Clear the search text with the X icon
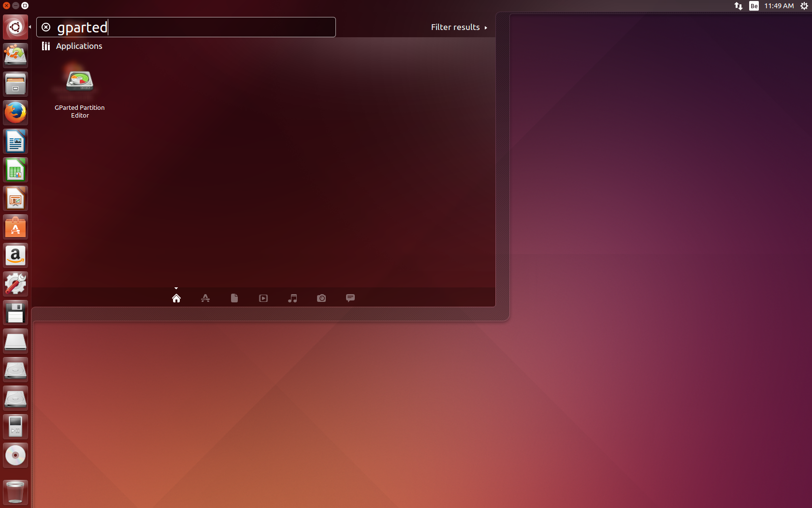The width and height of the screenshot is (812, 508). 46,27
